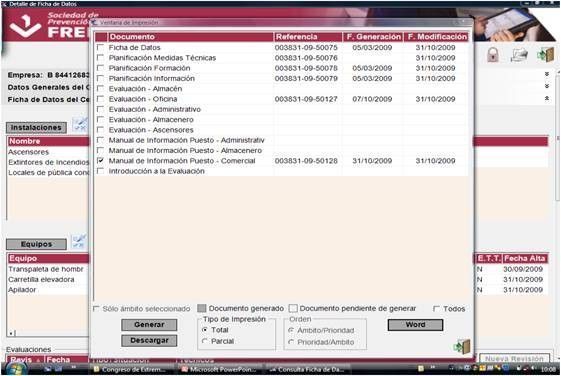Viewport: 561px width, 376px height.
Task: Click the edit icon next to Equipos
Action: pyautogui.click(x=79, y=241)
